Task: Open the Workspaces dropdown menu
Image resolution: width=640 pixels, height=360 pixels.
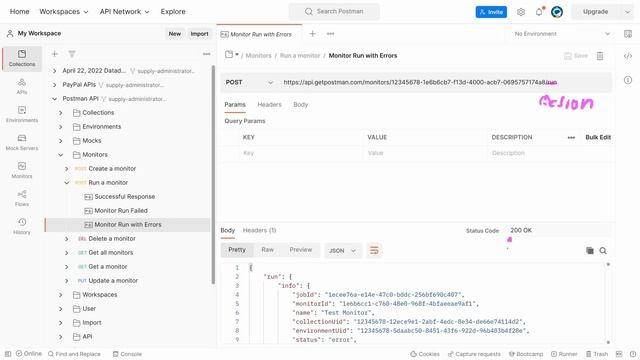Action: click(x=64, y=11)
